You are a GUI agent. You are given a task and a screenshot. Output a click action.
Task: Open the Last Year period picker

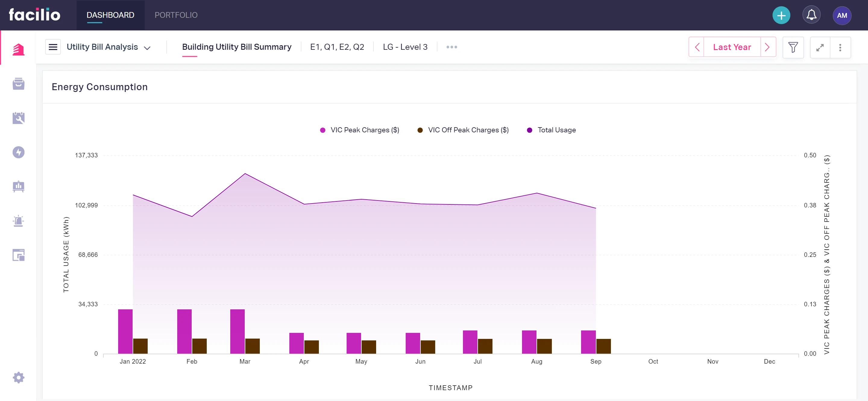pos(732,47)
